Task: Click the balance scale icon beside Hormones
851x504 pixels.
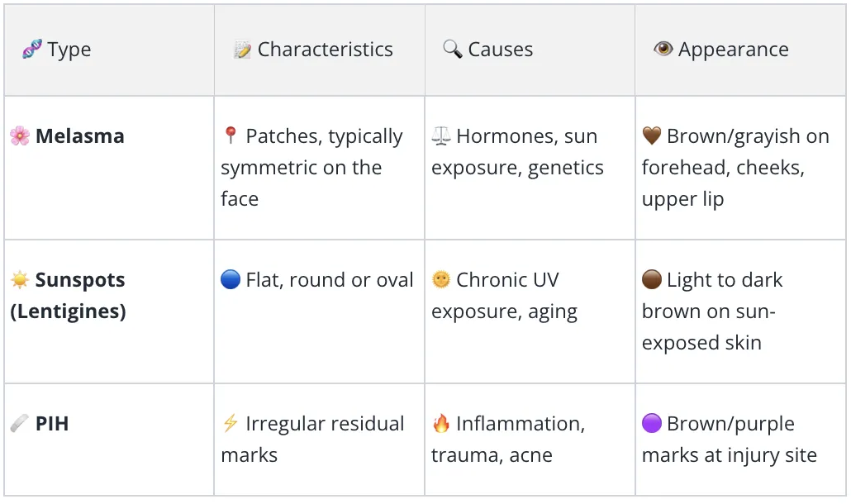Action: (441, 136)
